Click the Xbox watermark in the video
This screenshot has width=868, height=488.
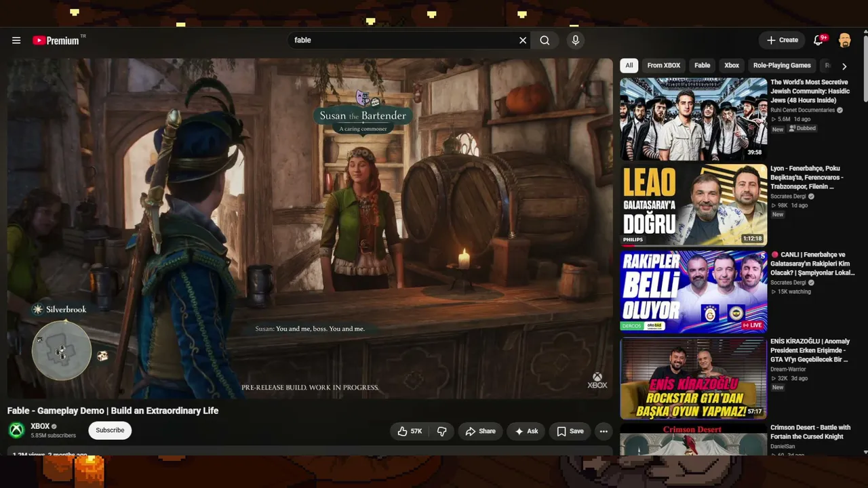click(597, 381)
